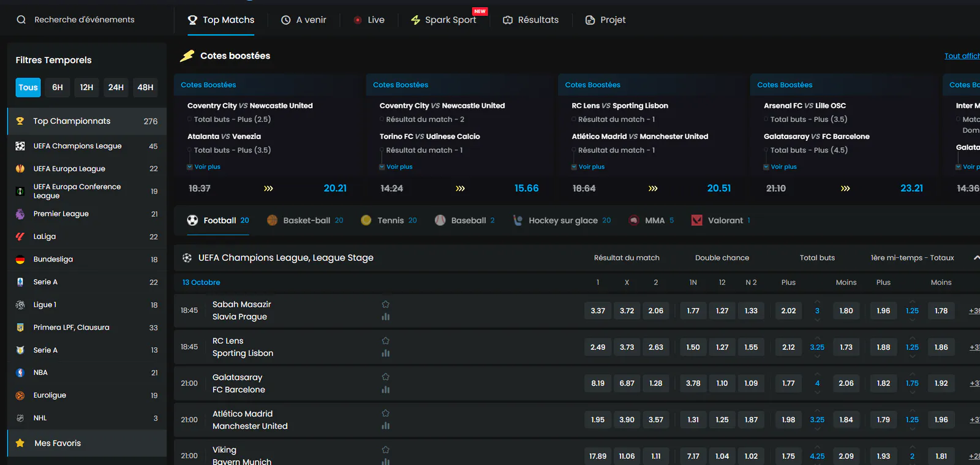Favorite the Atlético Madrid vs Manchester United match
This screenshot has height=465, width=980.
(x=385, y=414)
